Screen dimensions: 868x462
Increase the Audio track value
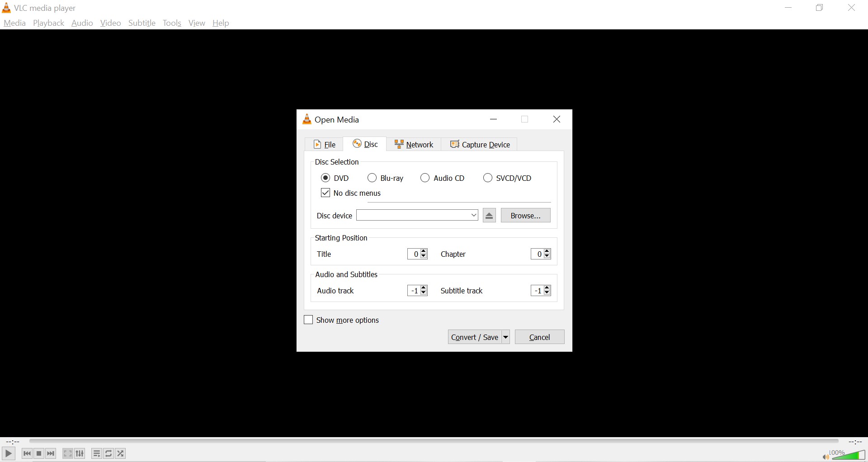[424, 288]
